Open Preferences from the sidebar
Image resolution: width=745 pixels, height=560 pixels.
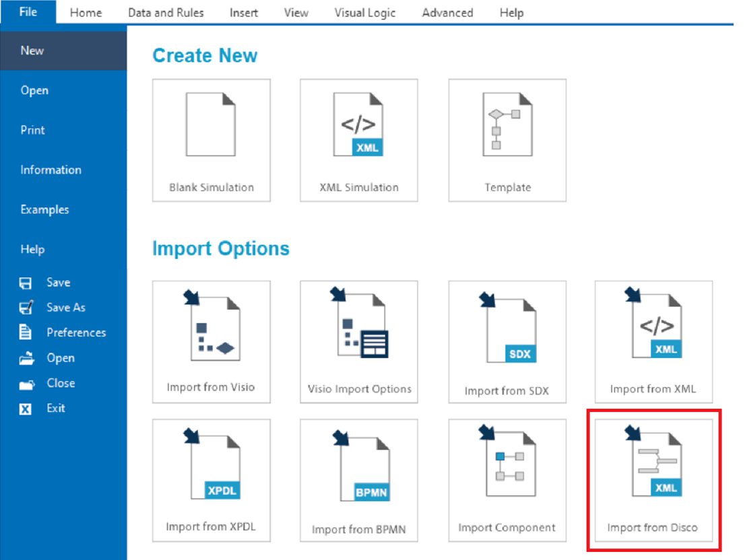[x=75, y=332]
